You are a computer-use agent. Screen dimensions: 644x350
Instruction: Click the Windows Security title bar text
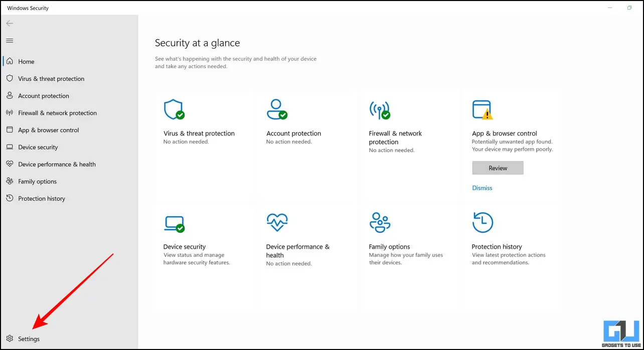click(x=28, y=8)
